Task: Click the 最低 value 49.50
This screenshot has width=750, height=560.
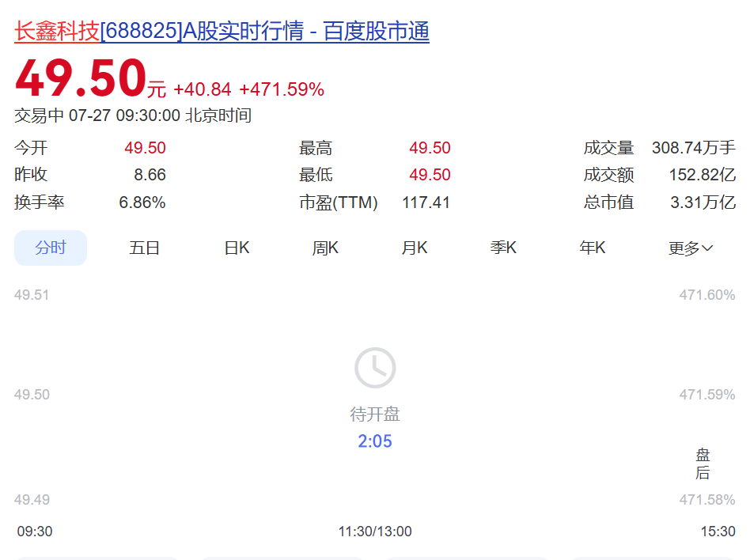Action: [x=430, y=175]
